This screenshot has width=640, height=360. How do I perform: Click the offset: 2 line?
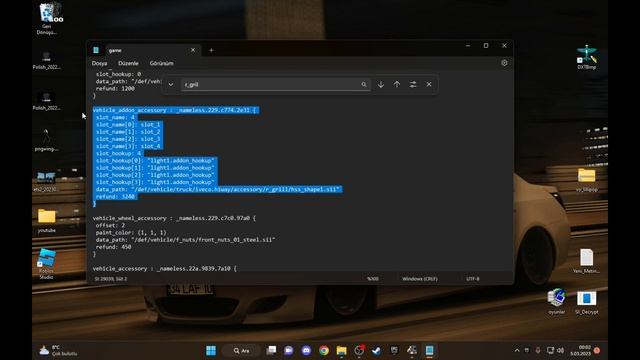(x=111, y=225)
